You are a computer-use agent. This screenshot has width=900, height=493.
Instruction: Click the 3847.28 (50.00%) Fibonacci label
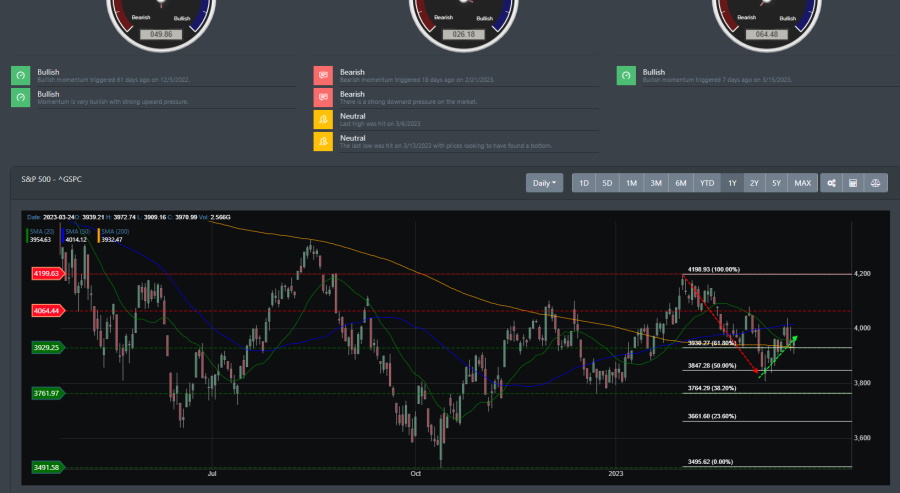click(x=712, y=366)
